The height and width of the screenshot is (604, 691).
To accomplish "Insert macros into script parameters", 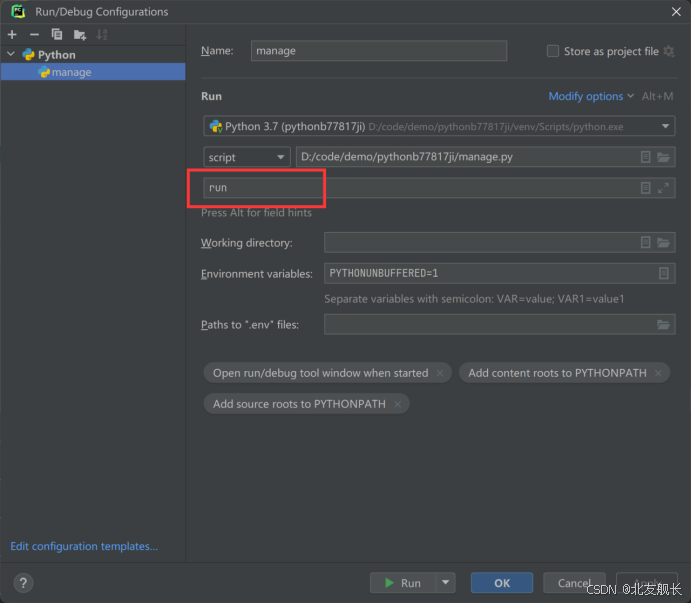I will pyautogui.click(x=645, y=188).
